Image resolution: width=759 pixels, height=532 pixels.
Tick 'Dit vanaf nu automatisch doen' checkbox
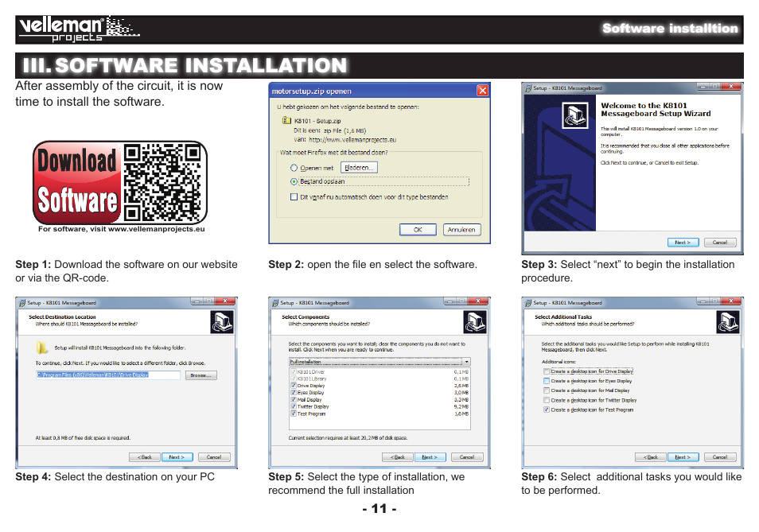point(294,197)
